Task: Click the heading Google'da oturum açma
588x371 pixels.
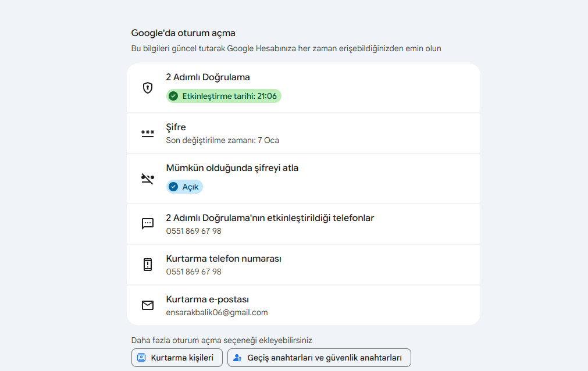Action: pos(183,33)
